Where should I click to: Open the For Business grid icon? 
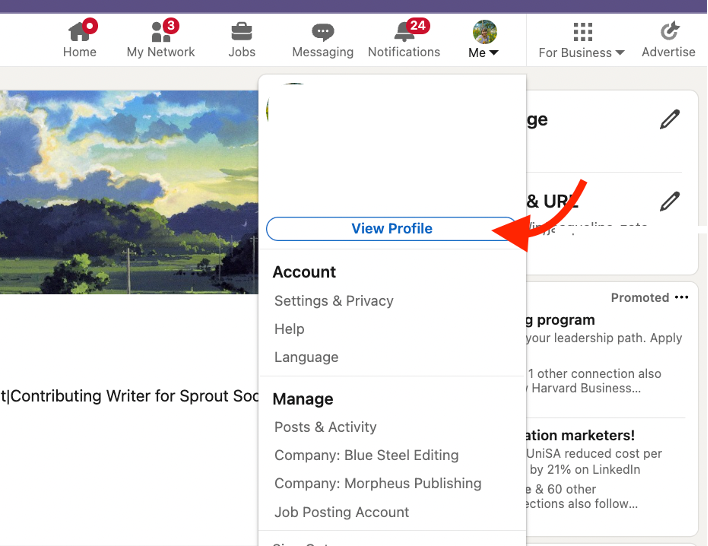[582, 32]
